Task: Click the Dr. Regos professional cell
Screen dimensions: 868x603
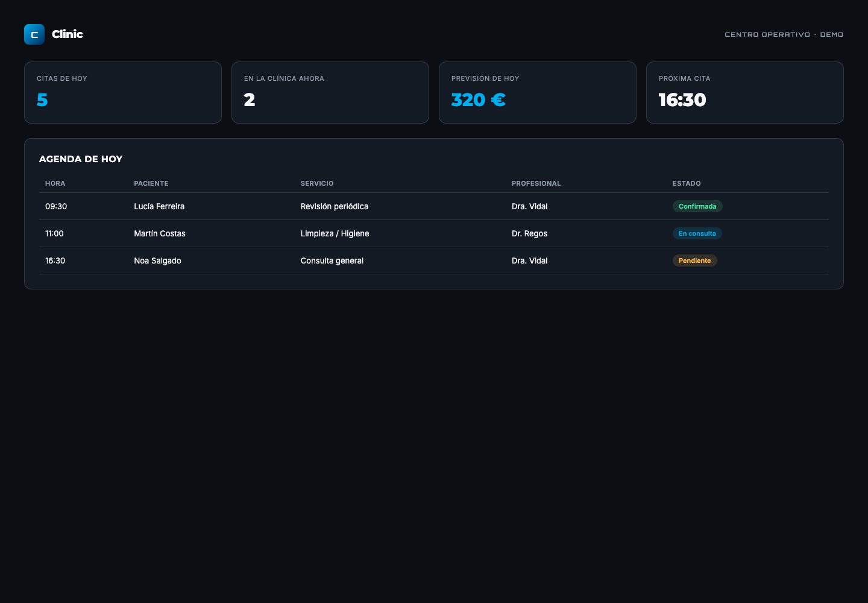Action: [530, 233]
